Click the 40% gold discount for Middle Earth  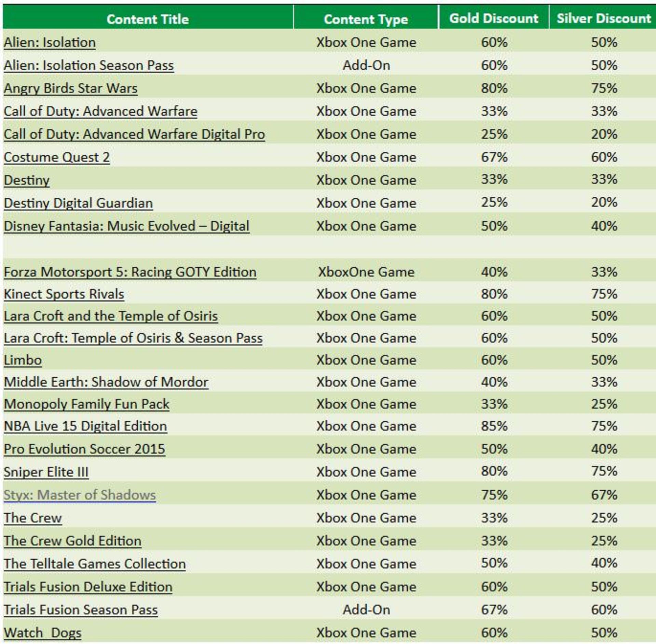point(494,382)
